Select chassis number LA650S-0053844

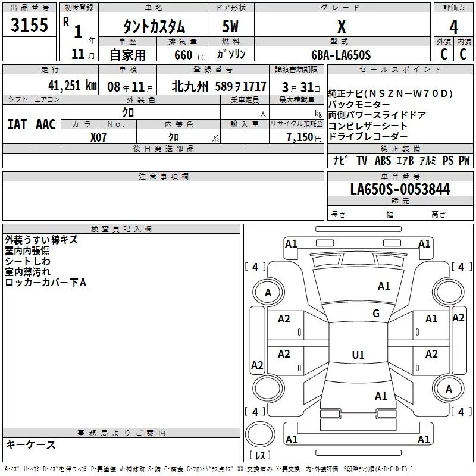[x=400, y=189]
